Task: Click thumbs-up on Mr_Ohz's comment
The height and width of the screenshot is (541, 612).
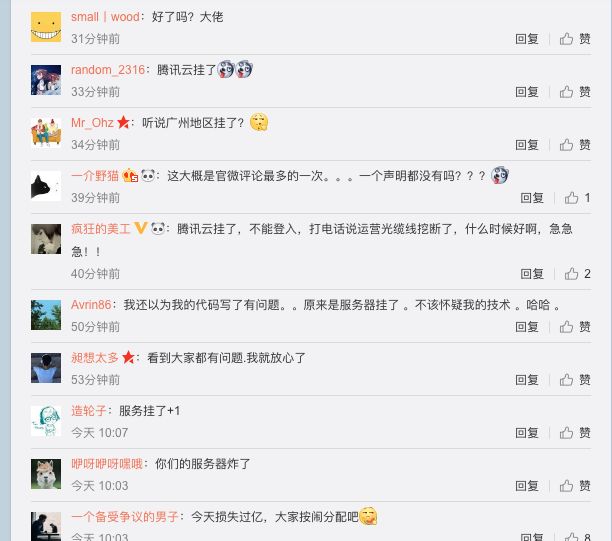Action: (575, 145)
